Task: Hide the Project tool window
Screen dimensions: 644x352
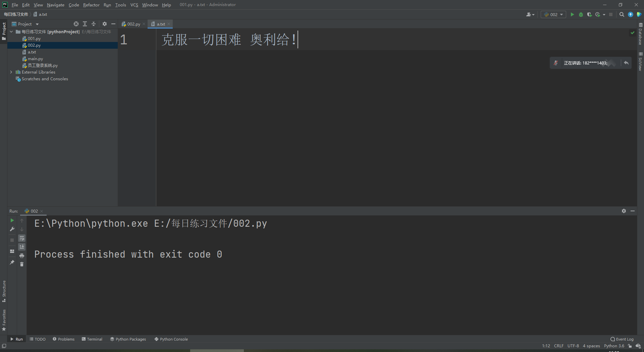Action: pyautogui.click(x=113, y=24)
